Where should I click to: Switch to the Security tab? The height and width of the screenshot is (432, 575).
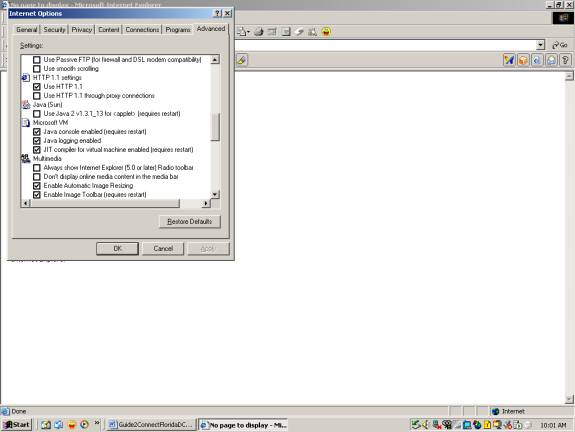[54, 30]
